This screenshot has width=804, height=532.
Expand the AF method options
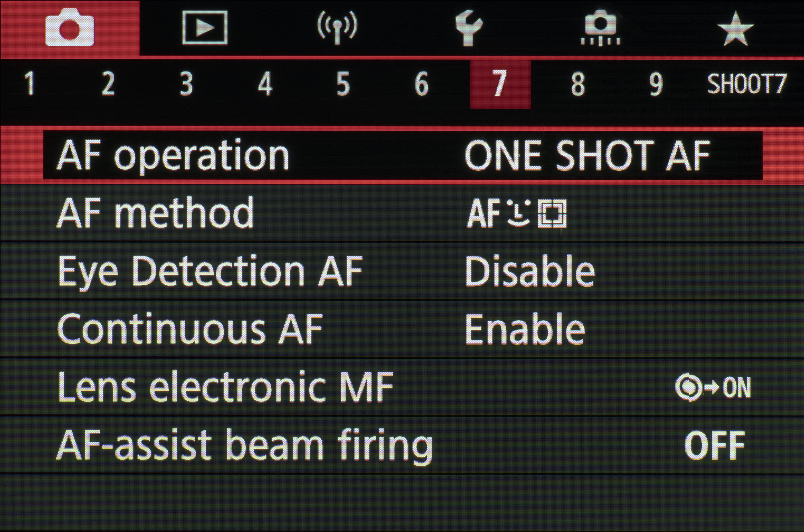tap(156, 213)
